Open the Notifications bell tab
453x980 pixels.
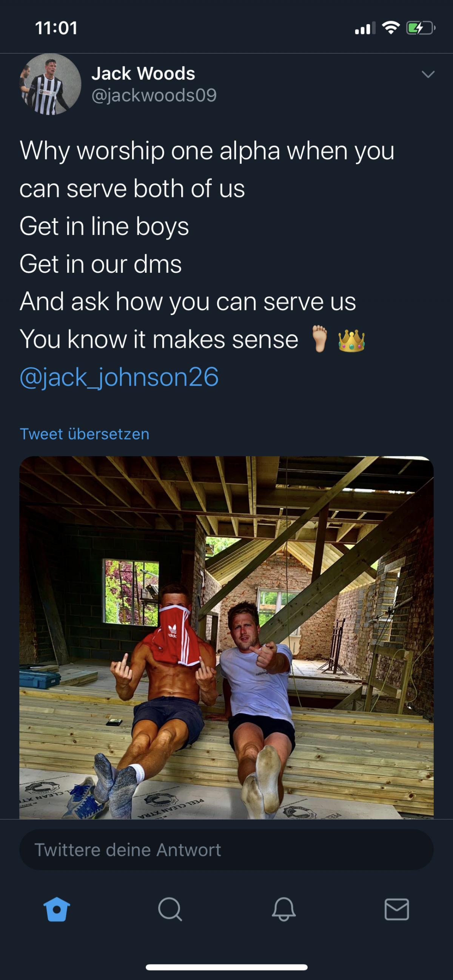click(284, 909)
